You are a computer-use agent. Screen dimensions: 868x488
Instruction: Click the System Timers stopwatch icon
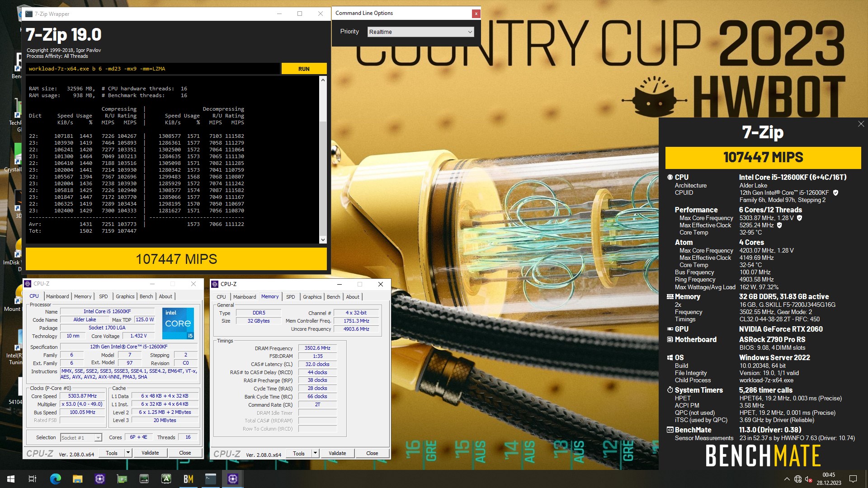670,390
